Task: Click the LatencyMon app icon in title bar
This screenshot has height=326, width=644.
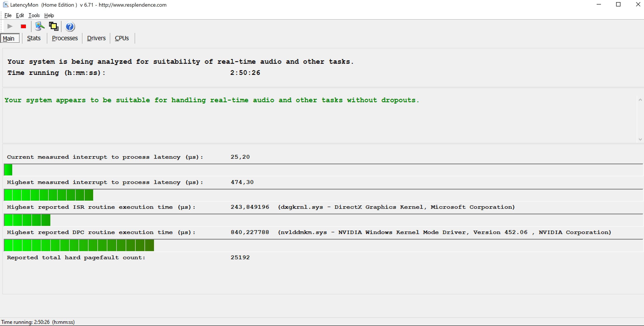Action: [6, 5]
